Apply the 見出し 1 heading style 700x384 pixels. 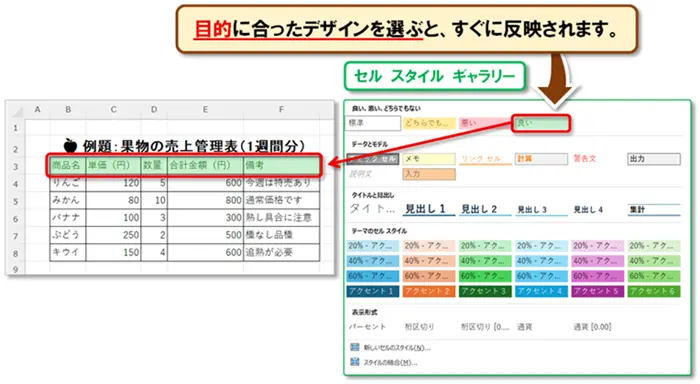[429, 209]
